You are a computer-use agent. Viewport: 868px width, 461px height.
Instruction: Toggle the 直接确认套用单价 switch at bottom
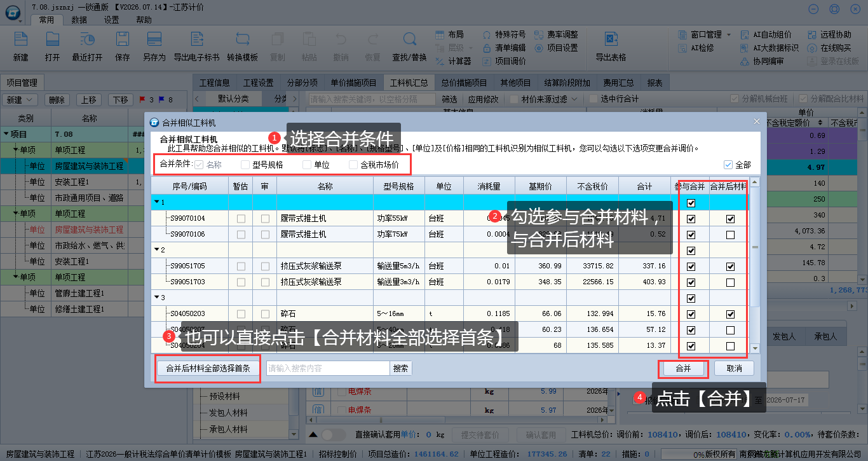pos(334,435)
